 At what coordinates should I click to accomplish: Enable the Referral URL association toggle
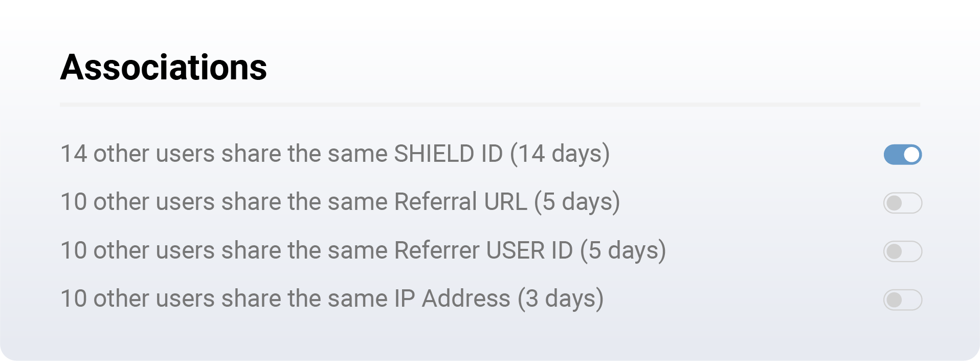(902, 203)
